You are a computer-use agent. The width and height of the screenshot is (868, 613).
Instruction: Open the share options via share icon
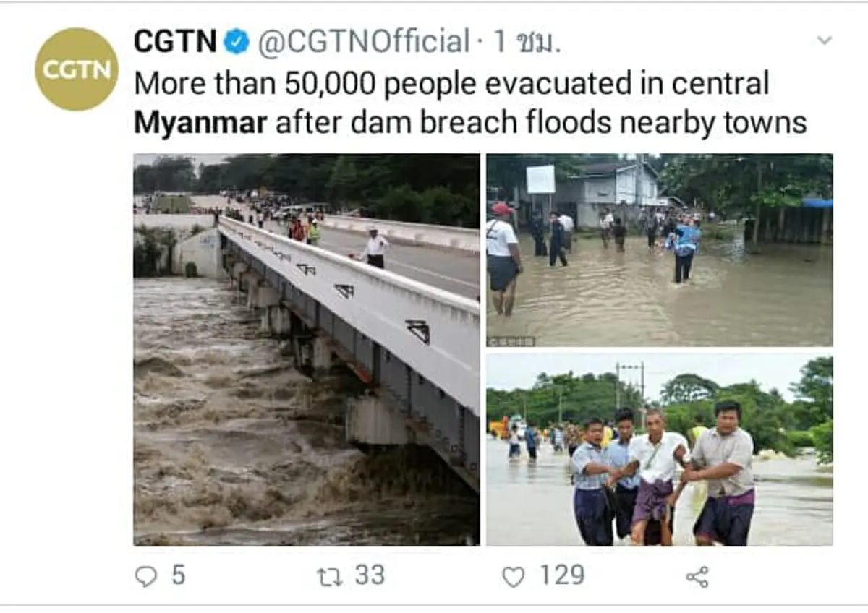700,576
